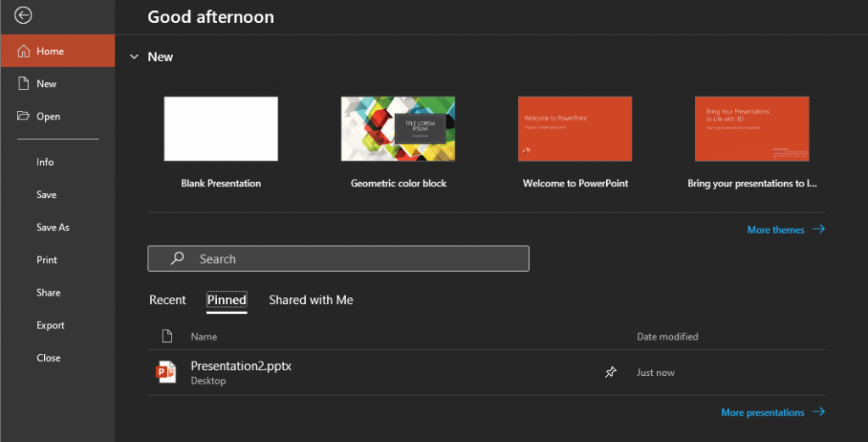Select Save As in the sidebar

click(x=53, y=228)
